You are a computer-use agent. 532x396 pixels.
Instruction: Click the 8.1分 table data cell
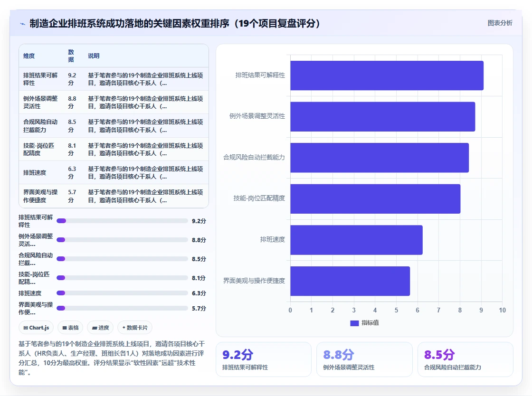click(x=74, y=149)
